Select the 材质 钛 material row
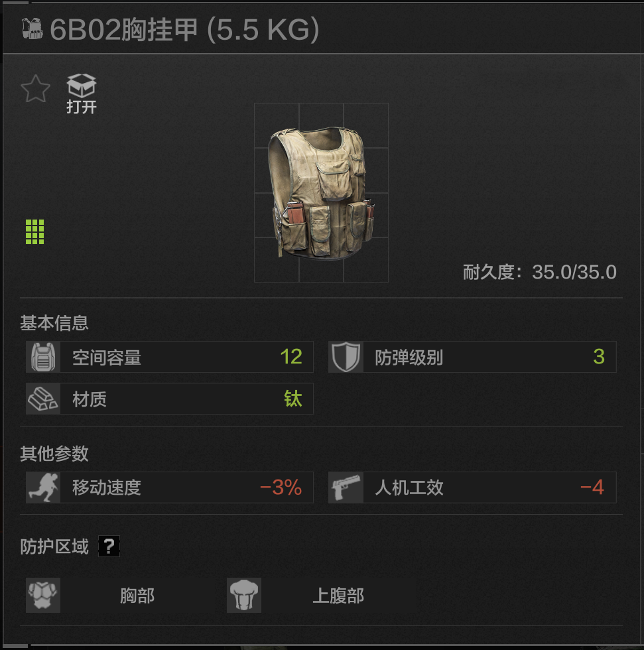Image resolution: width=644 pixels, height=650 pixels. [x=170, y=399]
